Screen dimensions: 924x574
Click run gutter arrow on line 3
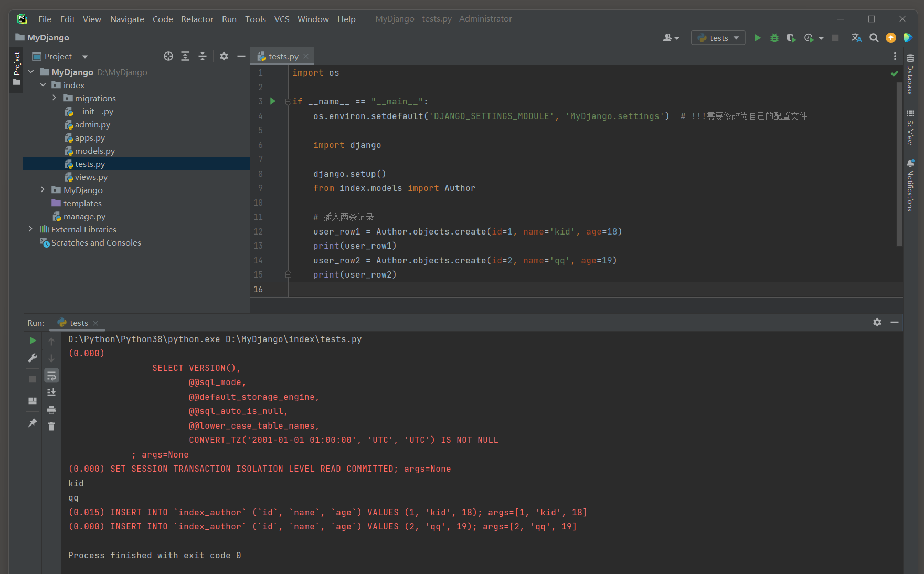click(273, 101)
